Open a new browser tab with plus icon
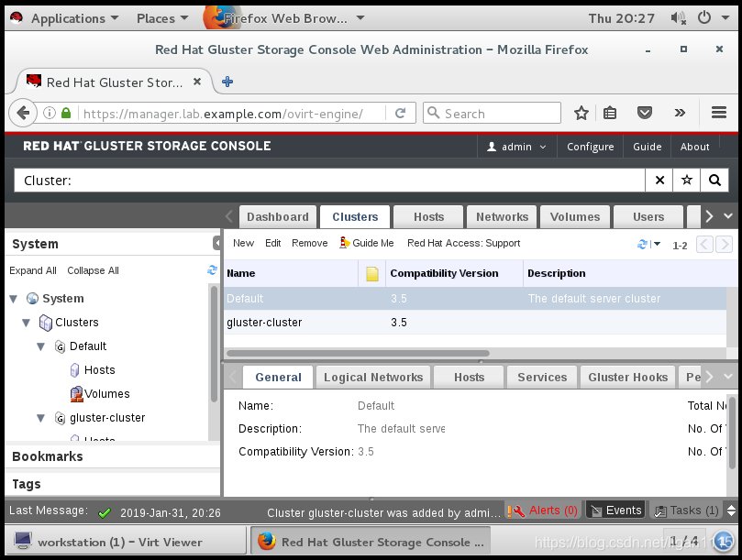The image size is (742, 560). 227,82
